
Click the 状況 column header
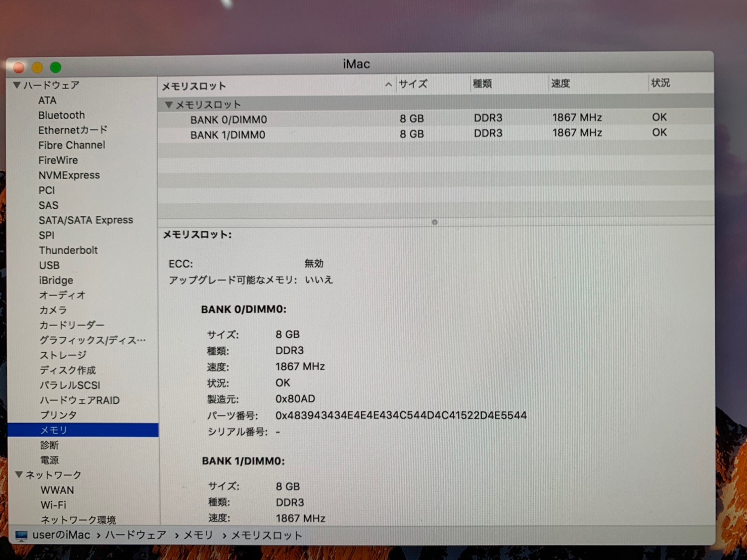pyautogui.click(x=661, y=83)
